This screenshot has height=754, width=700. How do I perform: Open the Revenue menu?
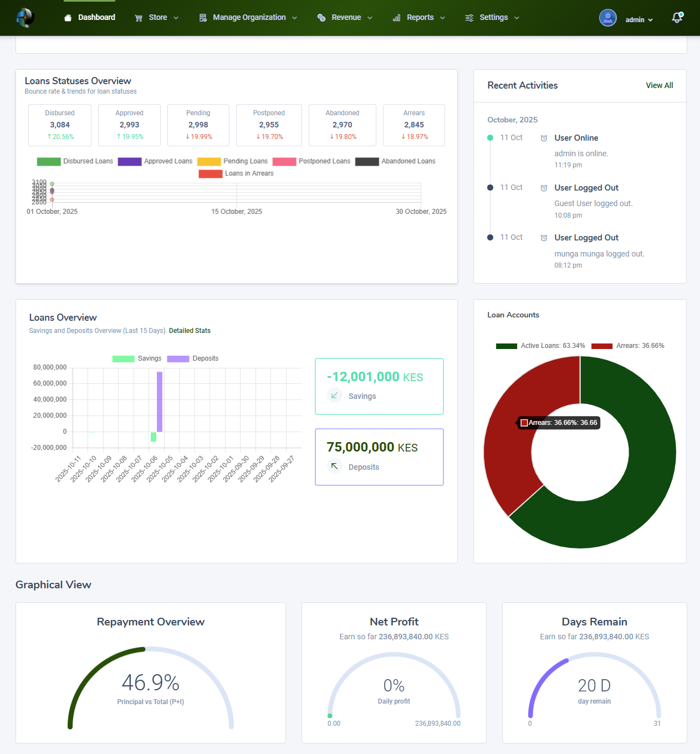[x=346, y=18]
